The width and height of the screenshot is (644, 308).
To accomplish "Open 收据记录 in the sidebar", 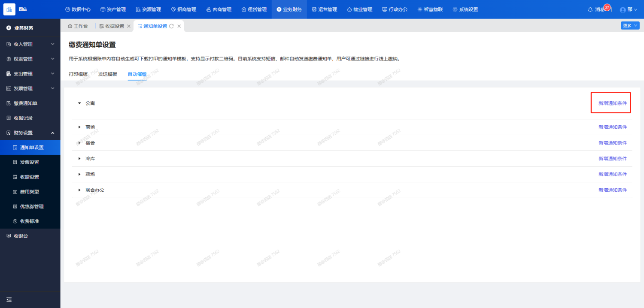I will click(x=23, y=118).
